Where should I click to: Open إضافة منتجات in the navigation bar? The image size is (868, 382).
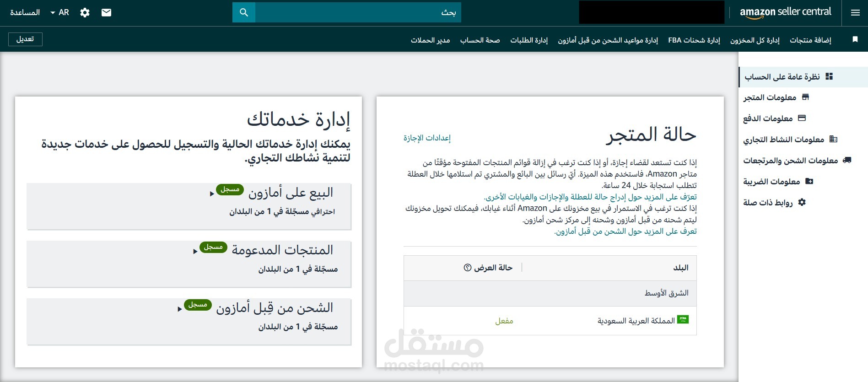pyautogui.click(x=810, y=40)
